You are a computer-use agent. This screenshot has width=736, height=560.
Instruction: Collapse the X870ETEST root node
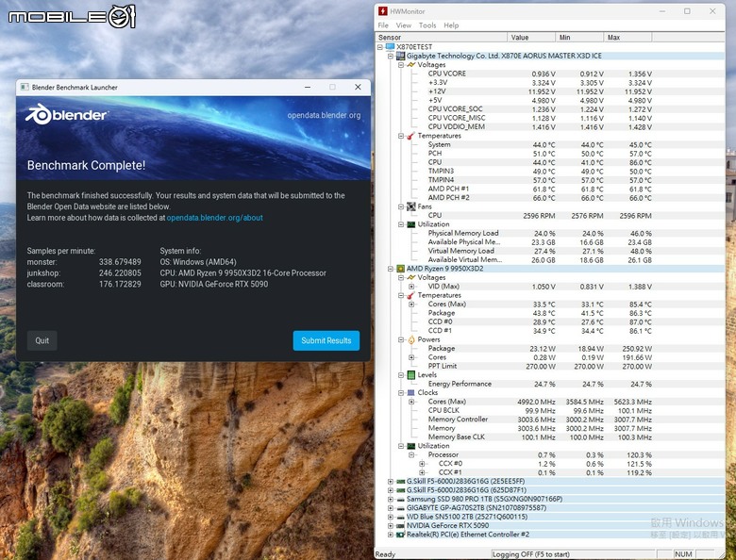click(380, 47)
